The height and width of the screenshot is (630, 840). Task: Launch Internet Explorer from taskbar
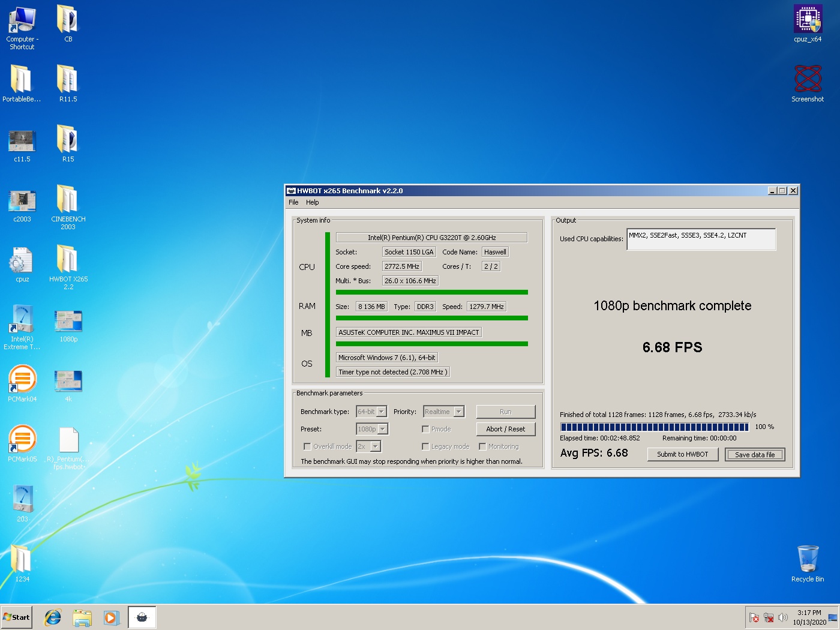pos(53,617)
